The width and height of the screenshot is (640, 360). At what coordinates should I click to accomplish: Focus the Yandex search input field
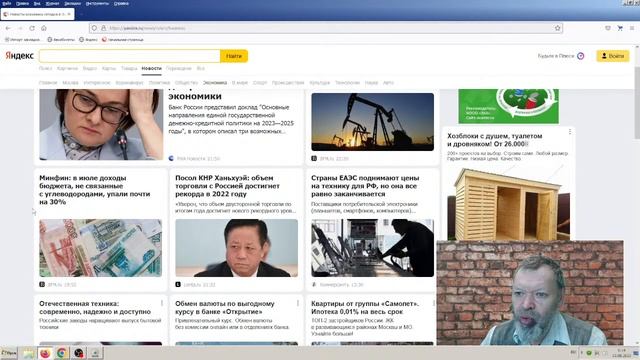[x=129, y=56]
